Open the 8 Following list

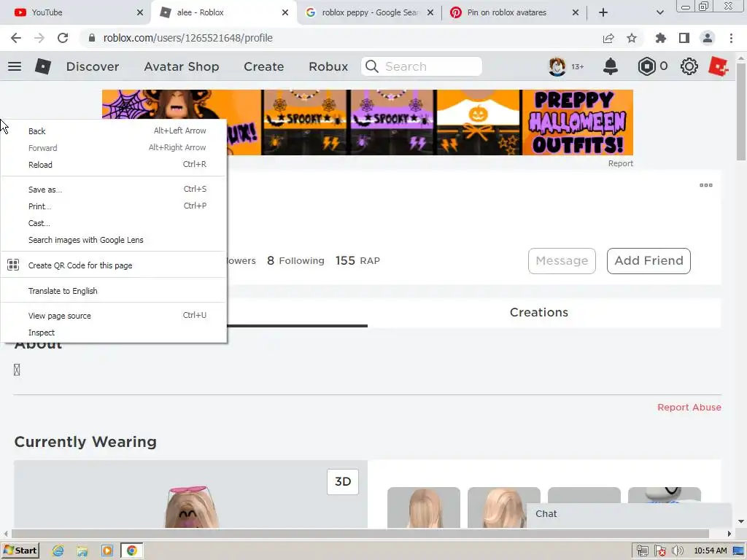click(295, 261)
